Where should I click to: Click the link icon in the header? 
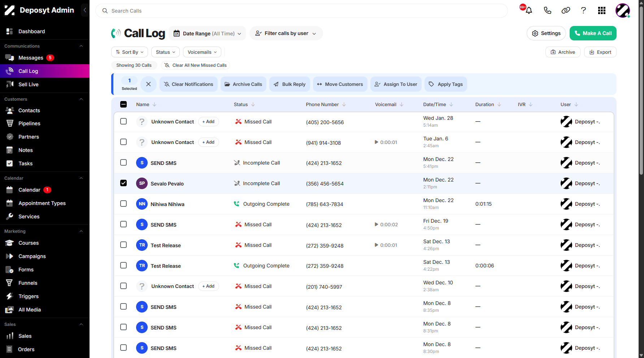(566, 10)
